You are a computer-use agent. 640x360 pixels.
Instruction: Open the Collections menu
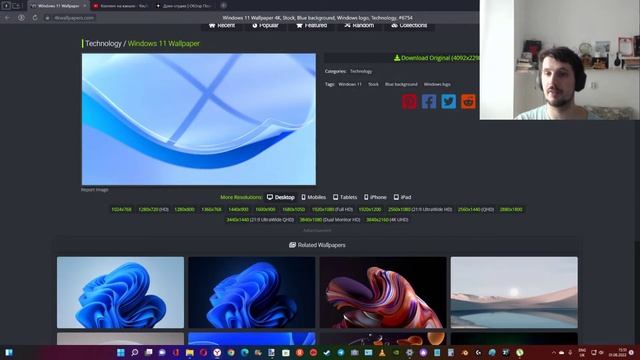point(409,26)
